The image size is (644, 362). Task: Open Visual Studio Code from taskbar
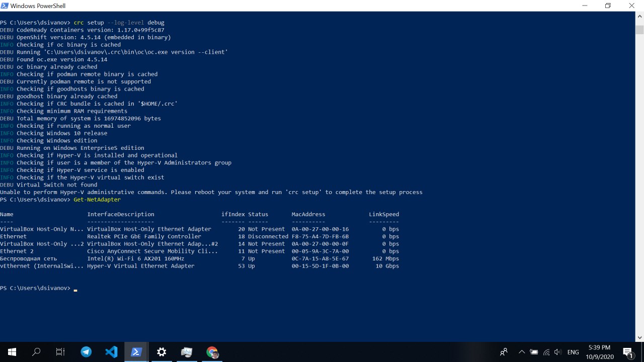coord(111,352)
